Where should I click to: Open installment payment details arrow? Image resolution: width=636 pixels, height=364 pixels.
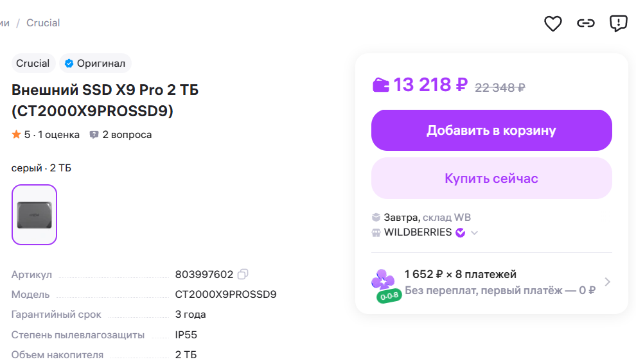click(608, 282)
